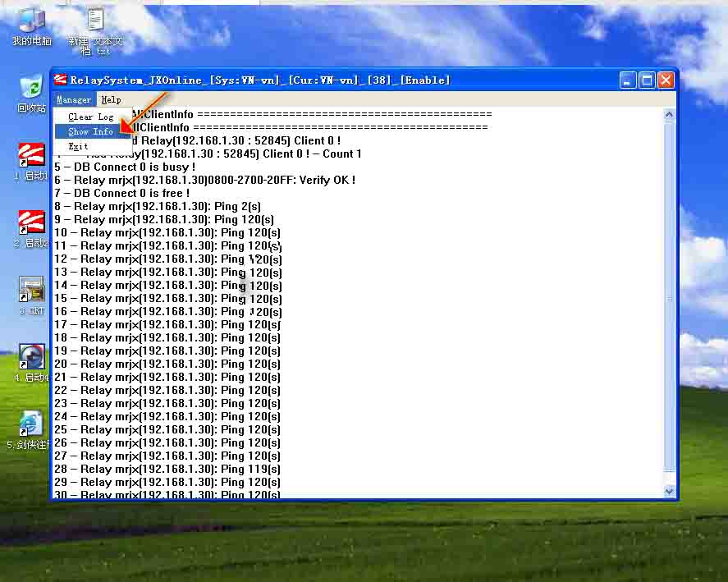The height and width of the screenshot is (582, 728).
Task: Close the RelaySystem window
Action: pos(666,80)
